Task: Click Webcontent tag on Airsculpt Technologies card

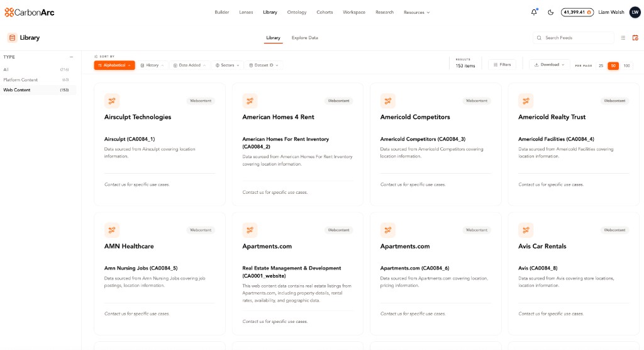Action: click(x=201, y=101)
